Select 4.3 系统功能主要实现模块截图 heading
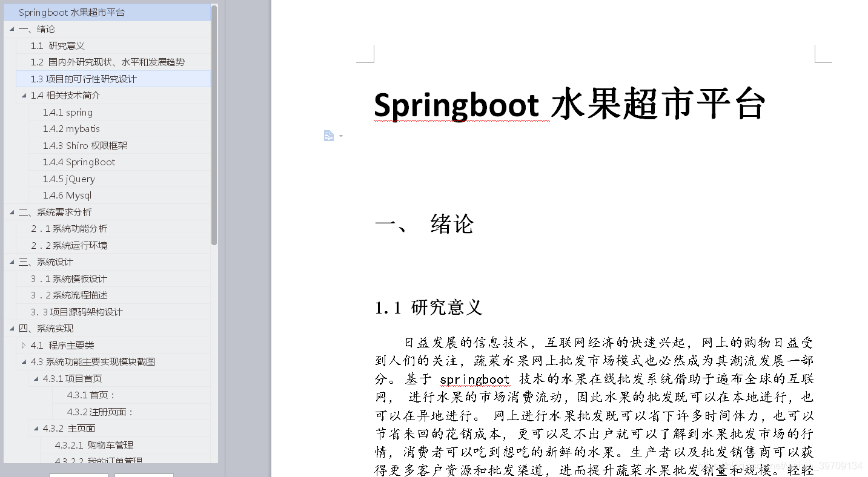This screenshot has width=868, height=477. 93,362
